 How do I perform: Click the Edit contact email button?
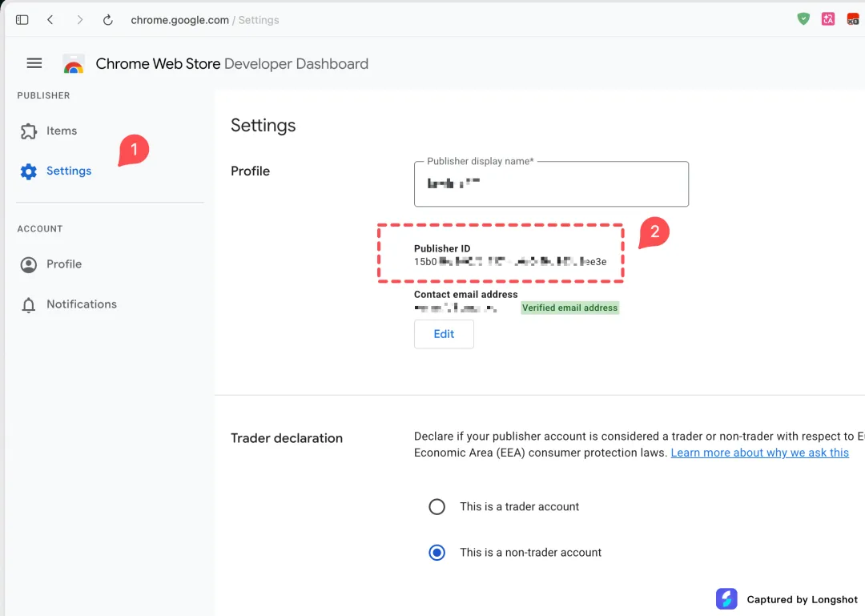pyautogui.click(x=444, y=334)
